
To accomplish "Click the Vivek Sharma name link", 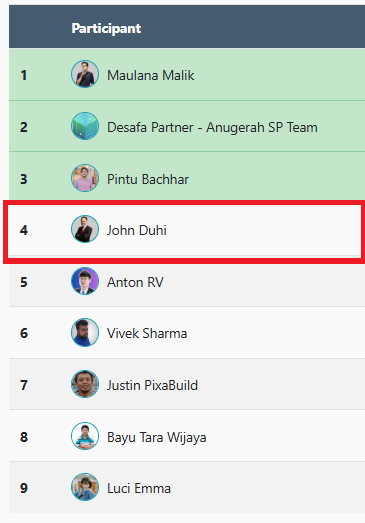I will point(147,334).
